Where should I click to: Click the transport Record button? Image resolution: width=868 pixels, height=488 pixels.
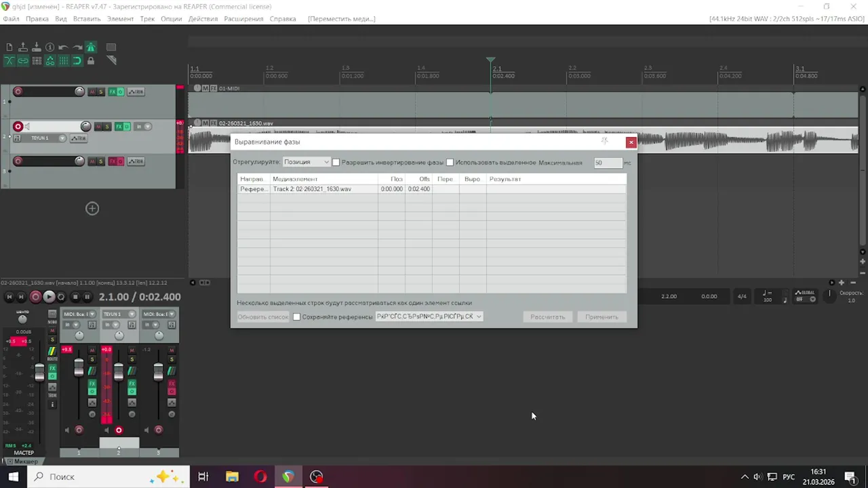pyautogui.click(x=35, y=297)
